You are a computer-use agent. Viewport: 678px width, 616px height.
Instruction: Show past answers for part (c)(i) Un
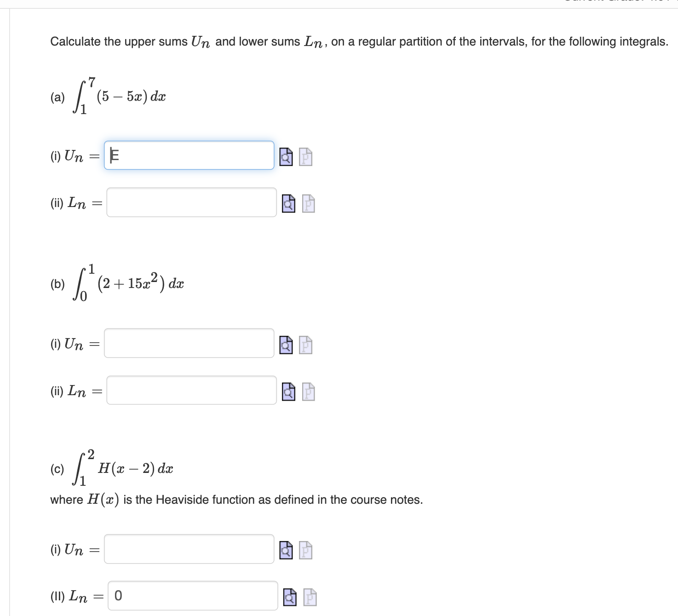[x=305, y=551]
